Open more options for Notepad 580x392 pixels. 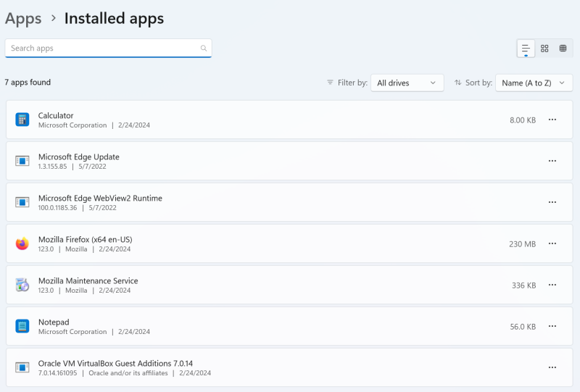coord(552,326)
